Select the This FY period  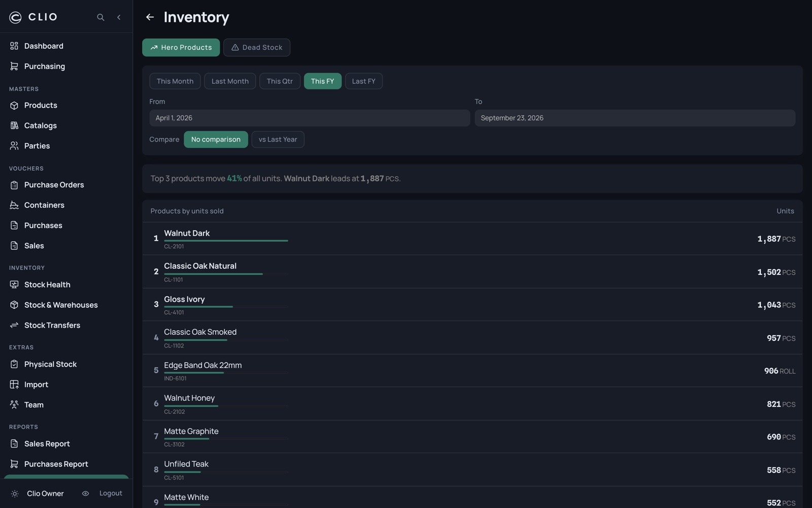tap(323, 81)
